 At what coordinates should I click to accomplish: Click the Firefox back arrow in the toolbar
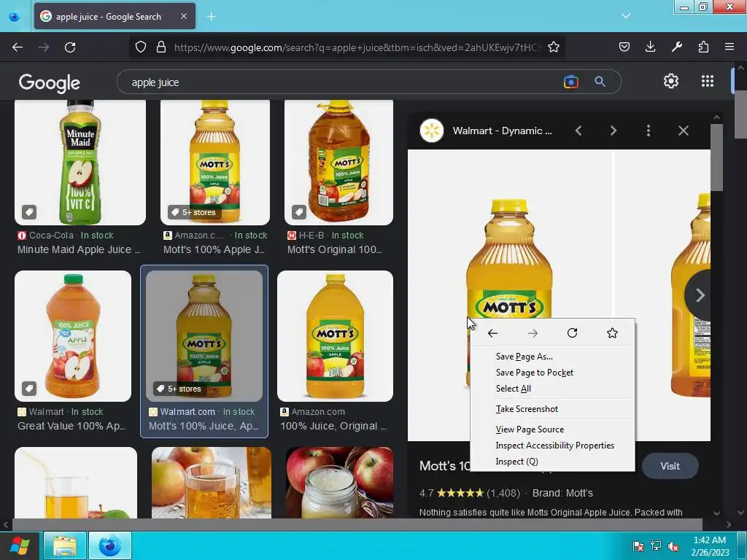tap(18, 47)
